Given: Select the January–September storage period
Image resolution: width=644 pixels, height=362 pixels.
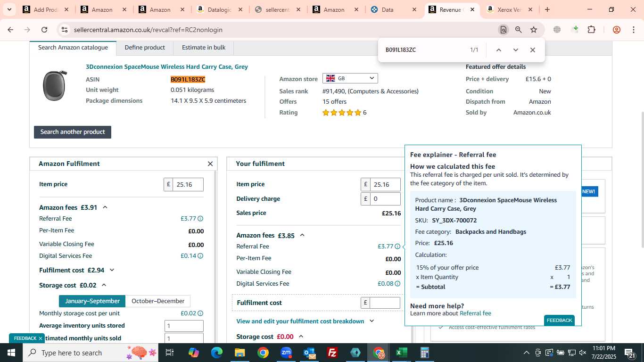Looking at the screenshot, I should pos(92,301).
